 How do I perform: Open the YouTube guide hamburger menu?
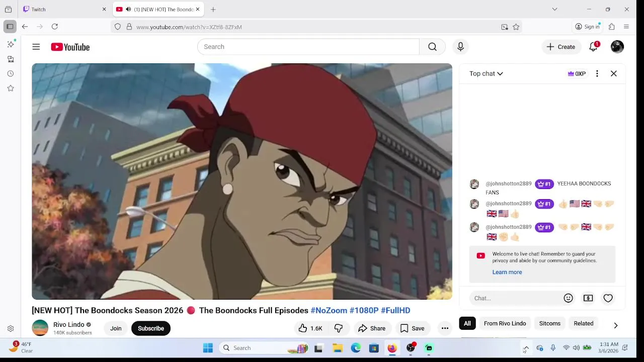tap(36, 47)
